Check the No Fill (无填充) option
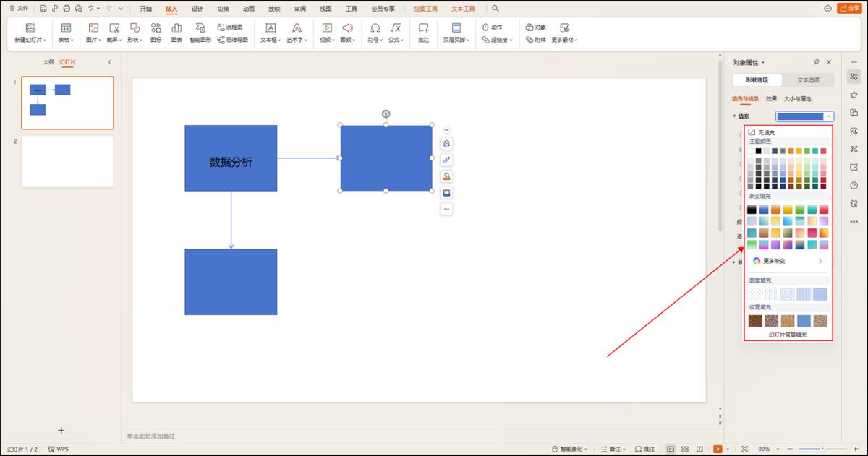Viewport: 868px width, 456px height. pyautogui.click(x=752, y=132)
